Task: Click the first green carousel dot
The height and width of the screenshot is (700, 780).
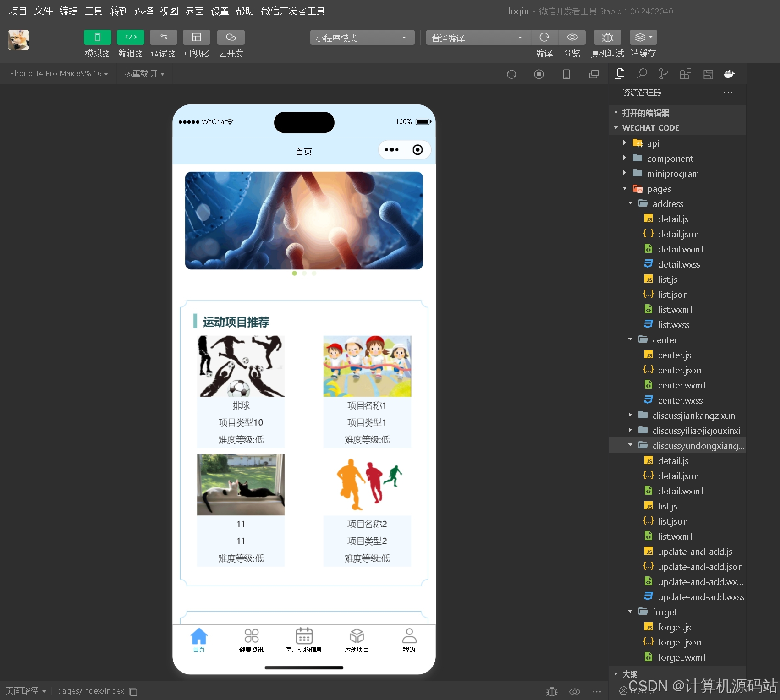Action: coord(294,273)
